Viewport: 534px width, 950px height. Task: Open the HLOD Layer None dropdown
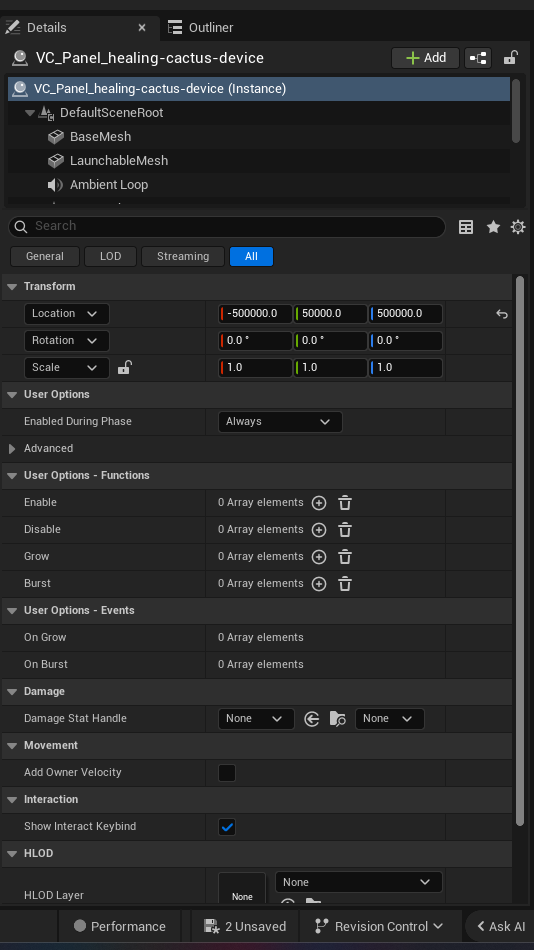359,883
